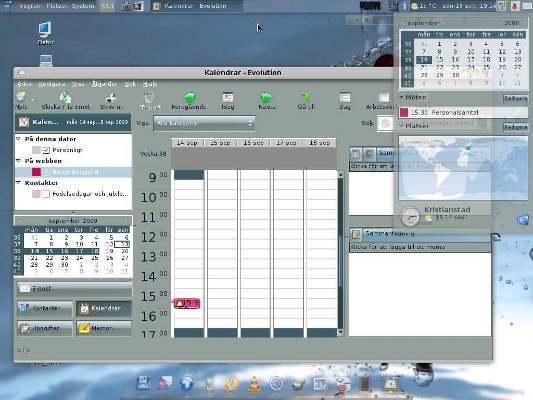Select 30 in Evolution sidebar mini calendar

(x=65, y=264)
